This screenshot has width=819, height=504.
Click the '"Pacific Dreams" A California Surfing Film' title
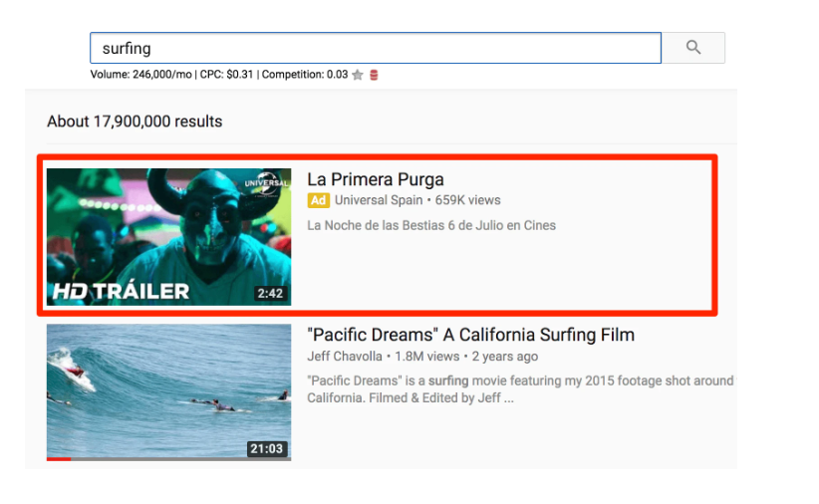click(470, 335)
